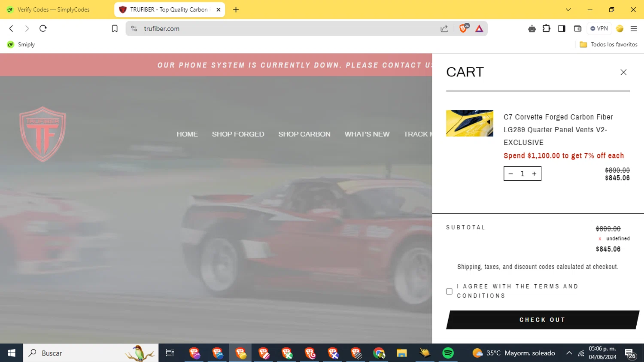Image resolution: width=644 pixels, height=362 pixels.
Task: Click the address bar showing trufiber.com
Action: pyautogui.click(x=283, y=29)
